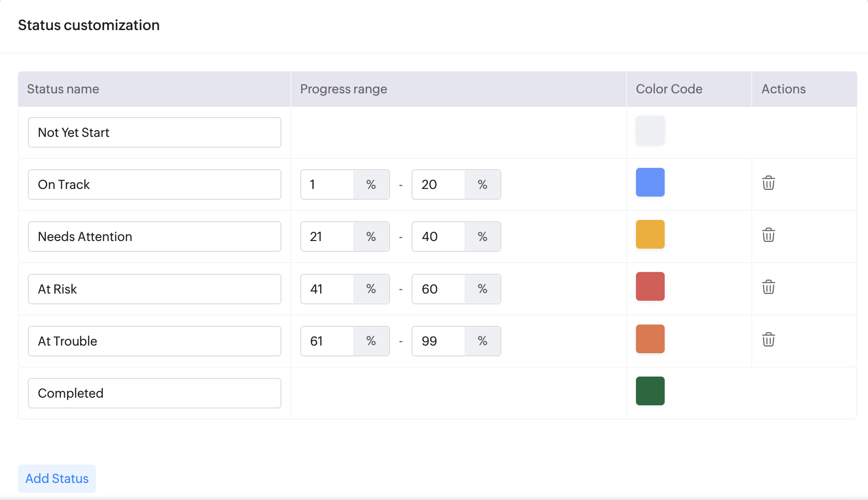The height and width of the screenshot is (500, 868).
Task: Remove the At Trouble status via trash
Action: pos(768,340)
